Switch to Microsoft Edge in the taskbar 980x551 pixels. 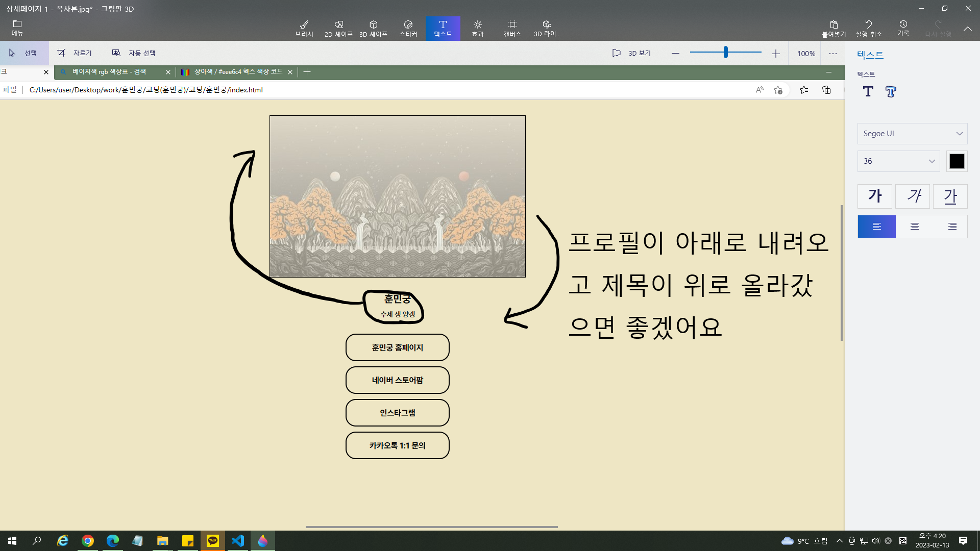click(113, 541)
